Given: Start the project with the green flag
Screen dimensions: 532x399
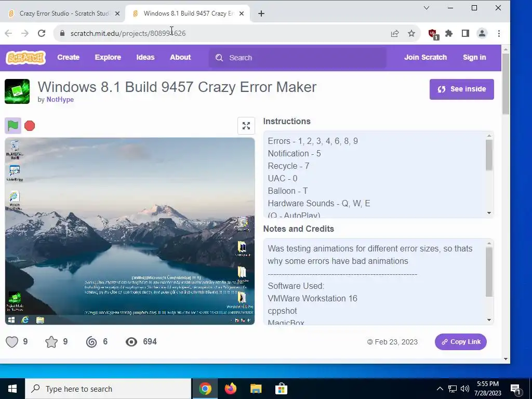Looking at the screenshot, I should pyautogui.click(x=13, y=126).
